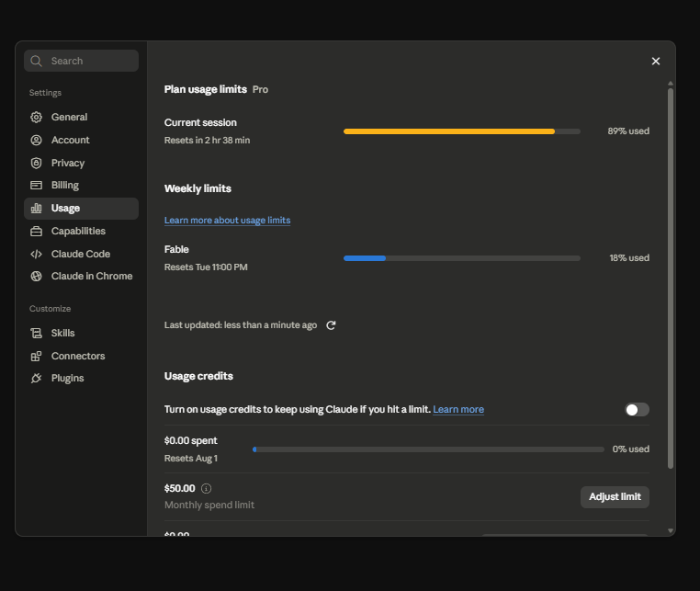Click the Billing card icon
Screen dimensions: 700x591
(36, 186)
